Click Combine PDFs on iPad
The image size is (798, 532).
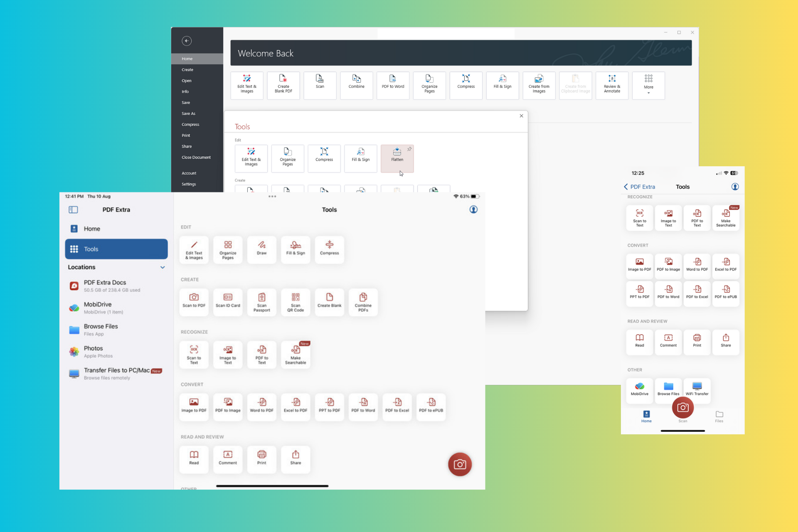pos(363,302)
